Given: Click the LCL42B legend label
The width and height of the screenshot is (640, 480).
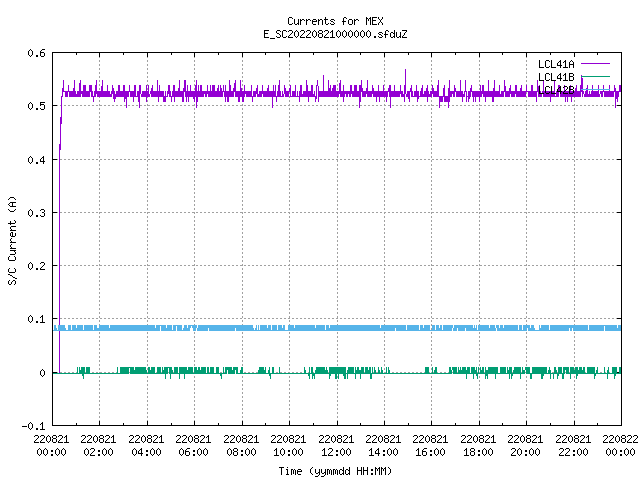Looking at the screenshot, I should [x=556, y=90].
